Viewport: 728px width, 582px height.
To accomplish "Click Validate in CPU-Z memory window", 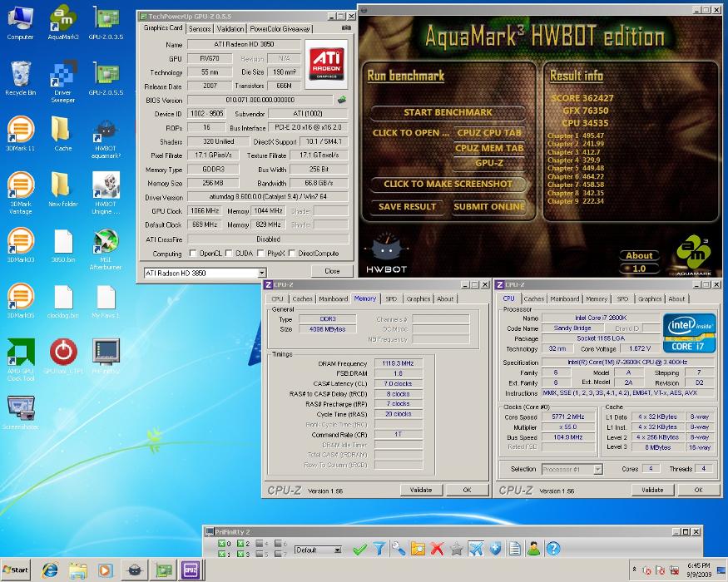I will (x=421, y=490).
